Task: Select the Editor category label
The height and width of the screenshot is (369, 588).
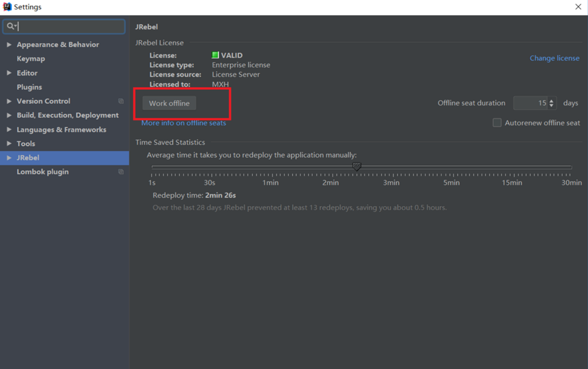Action: tap(27, 73)
